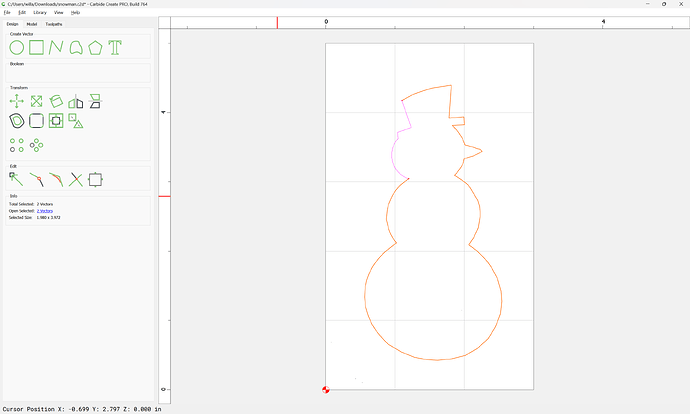
Task: Pick the Polygon vector tool
Action: [x=95, y=47]
